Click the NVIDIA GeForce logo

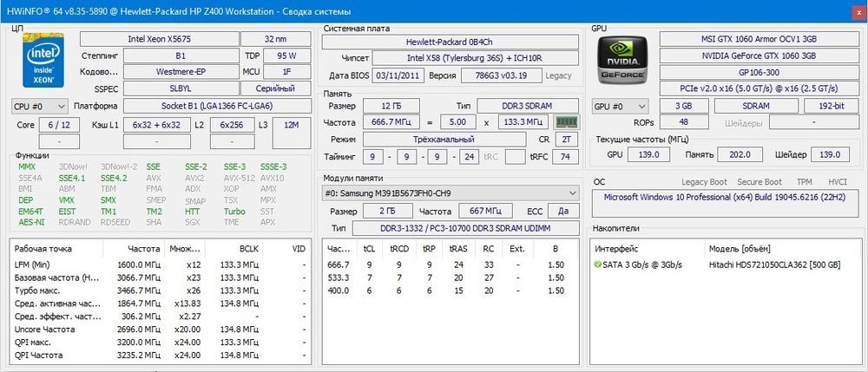pos(622,59)
